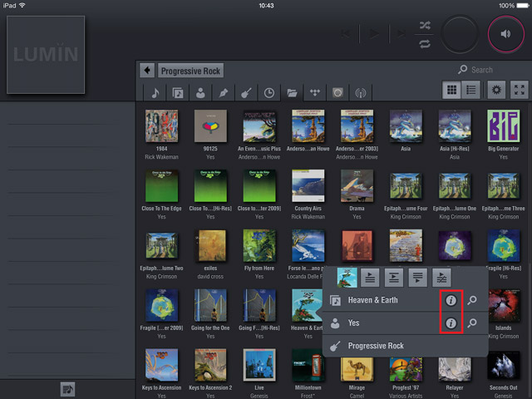Switch to list view

(471, 90)
